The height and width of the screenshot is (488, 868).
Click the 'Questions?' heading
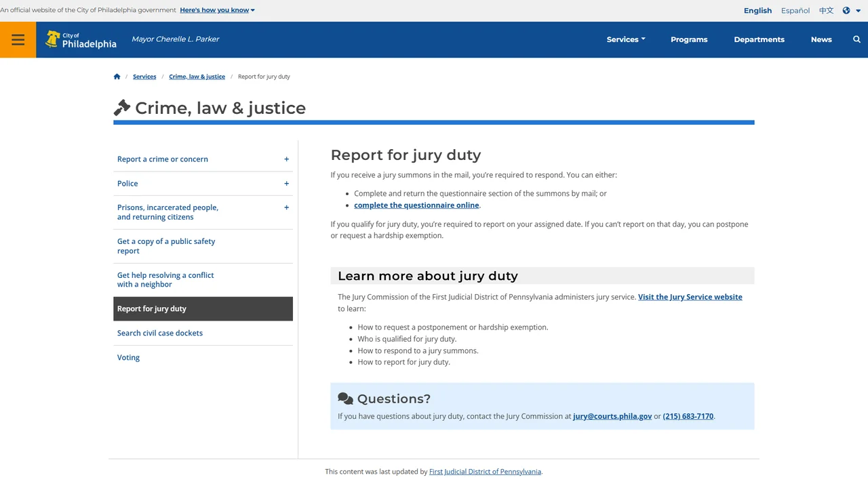pos(394,399)
